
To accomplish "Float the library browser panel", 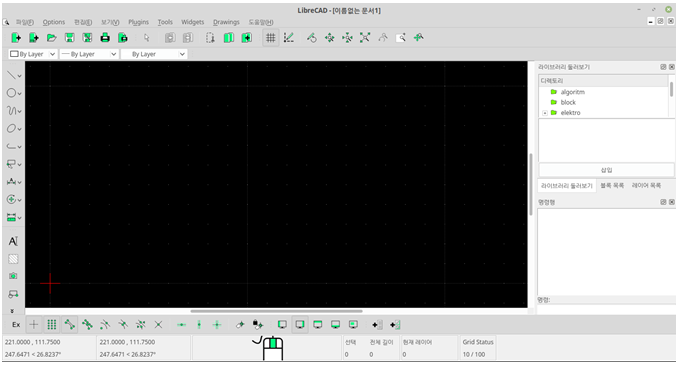I will [663, 67].
